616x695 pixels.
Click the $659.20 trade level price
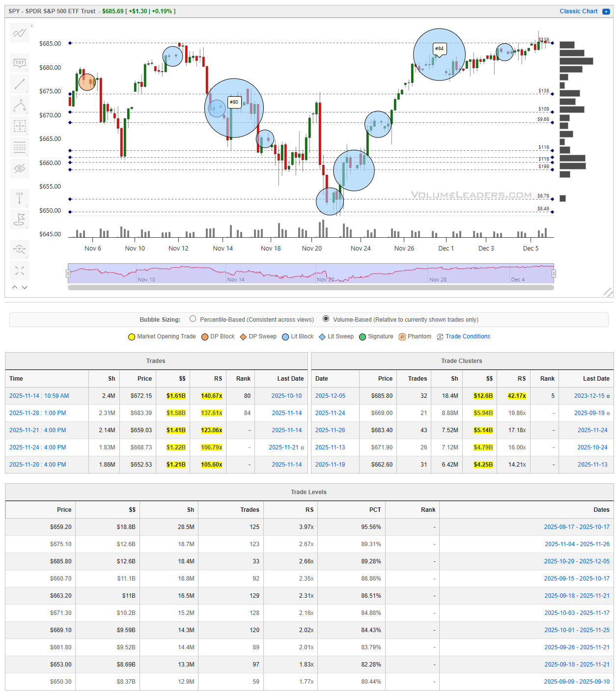60,527
